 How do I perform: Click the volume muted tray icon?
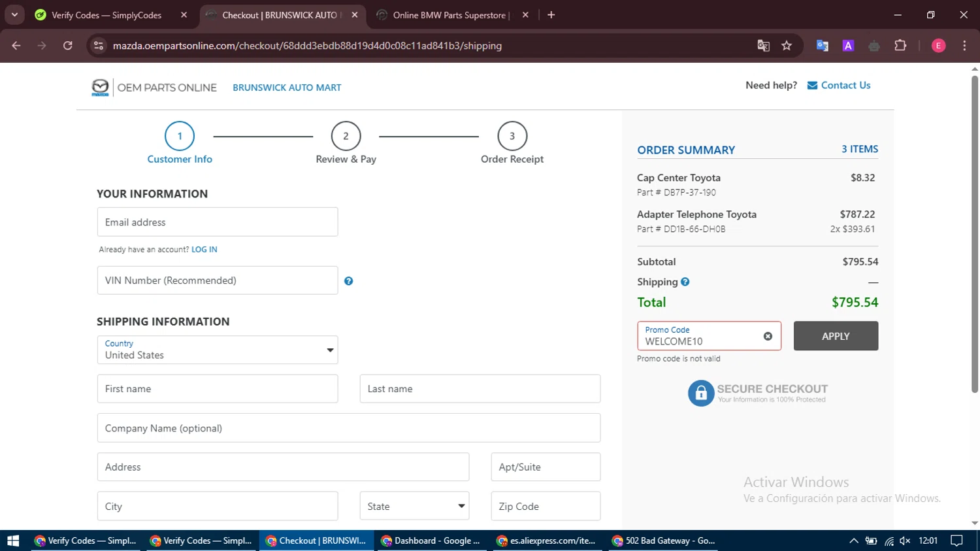(905, 541)
